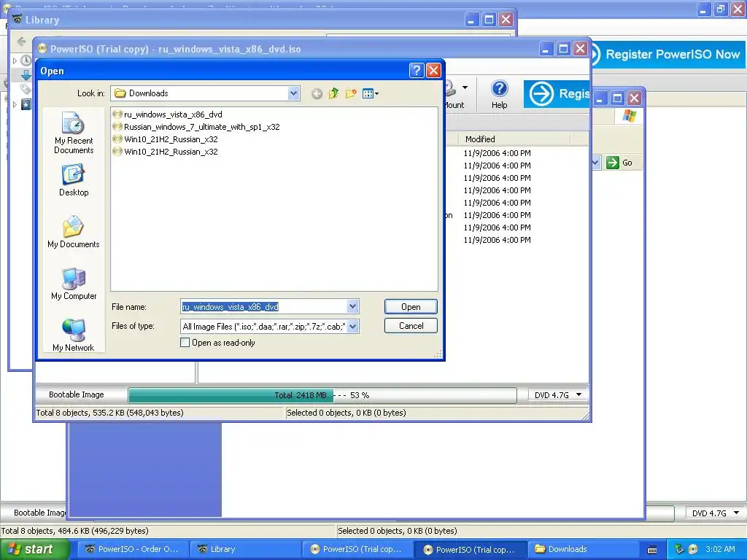Select the blue download arrow in the Library sidebar
Screen dimensions: 747x560
coord(26,75)
